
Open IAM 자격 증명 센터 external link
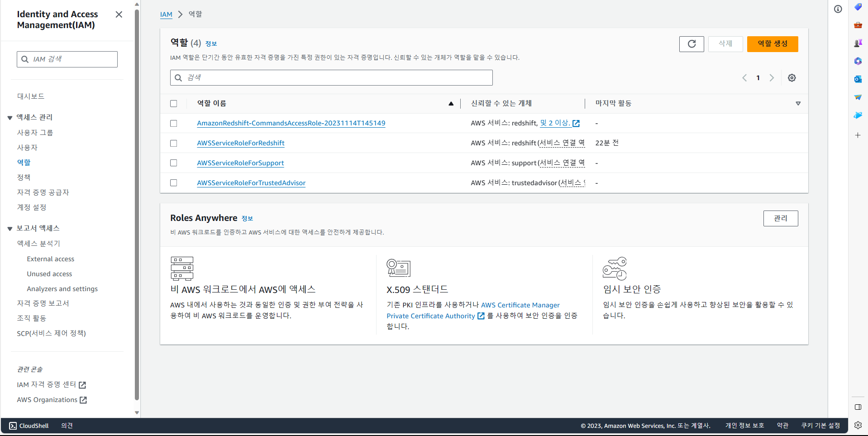tap(51, 385)
